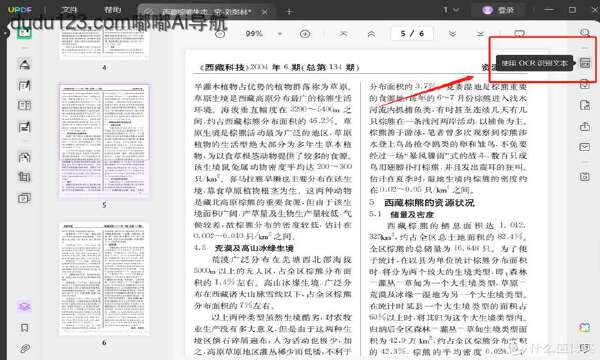600x360 pixels.
Task: Select the highlighter comment tool in sidebar
Action: [24, 64]
